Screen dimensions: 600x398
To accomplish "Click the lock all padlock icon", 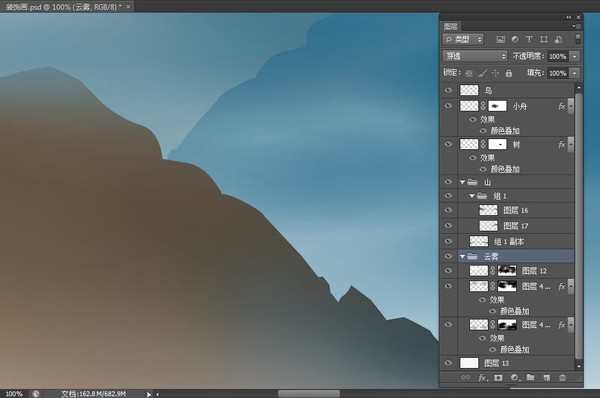I will 509,73.
